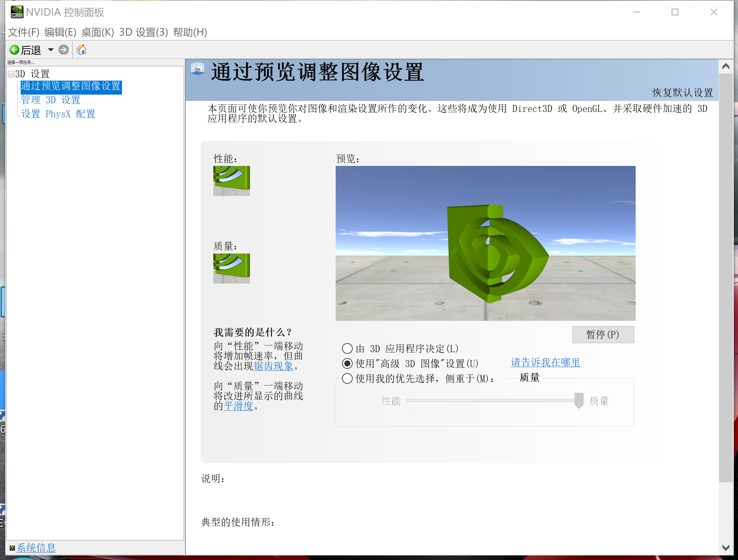Select 由 3D 应用程序决定(L) radio button
The height and width of the screenshot is (560, 738).
coord(347,348)
